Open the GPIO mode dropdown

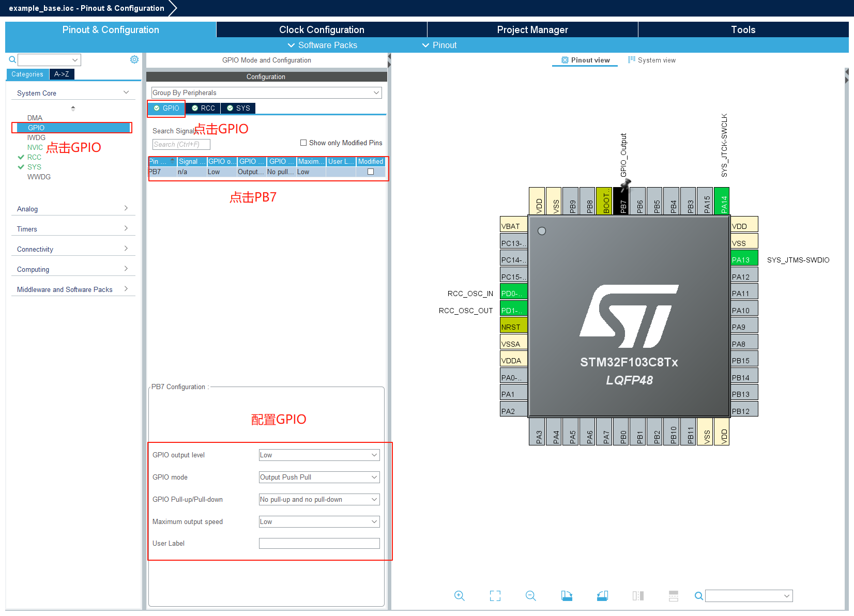click(x=319, y=477)
